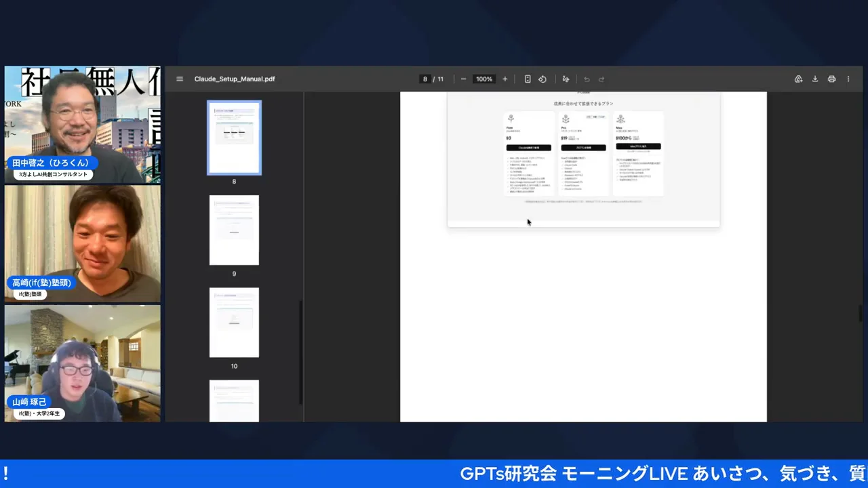Click the zoom out minus icon
868x488 pixels.
(x=463, y=79)
